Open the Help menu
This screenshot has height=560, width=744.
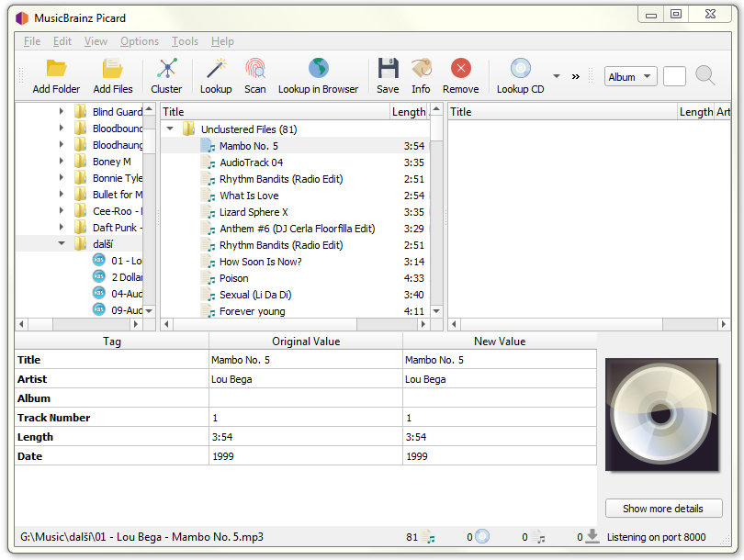pos(222,41)
